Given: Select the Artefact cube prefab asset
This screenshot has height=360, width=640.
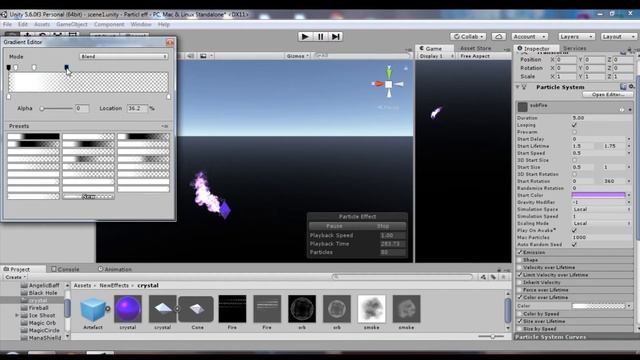Looking at the screenshot, I should click(x=93, y=309).
